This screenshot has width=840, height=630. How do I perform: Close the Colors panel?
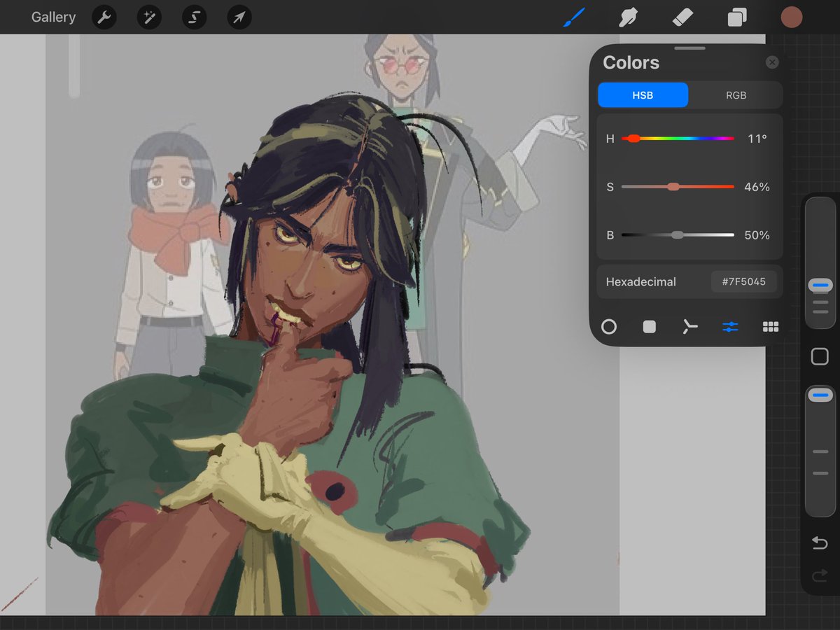(x=772, y=62)
